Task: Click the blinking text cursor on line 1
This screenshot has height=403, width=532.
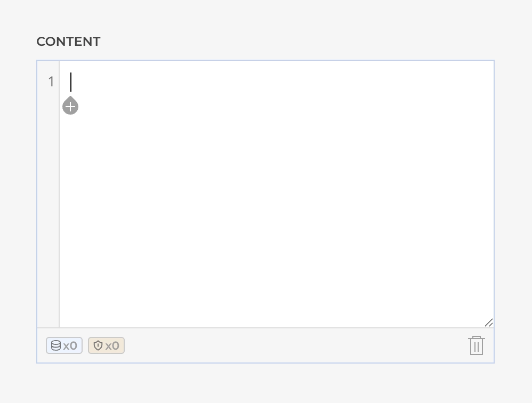Action: (x=71, y=82)
